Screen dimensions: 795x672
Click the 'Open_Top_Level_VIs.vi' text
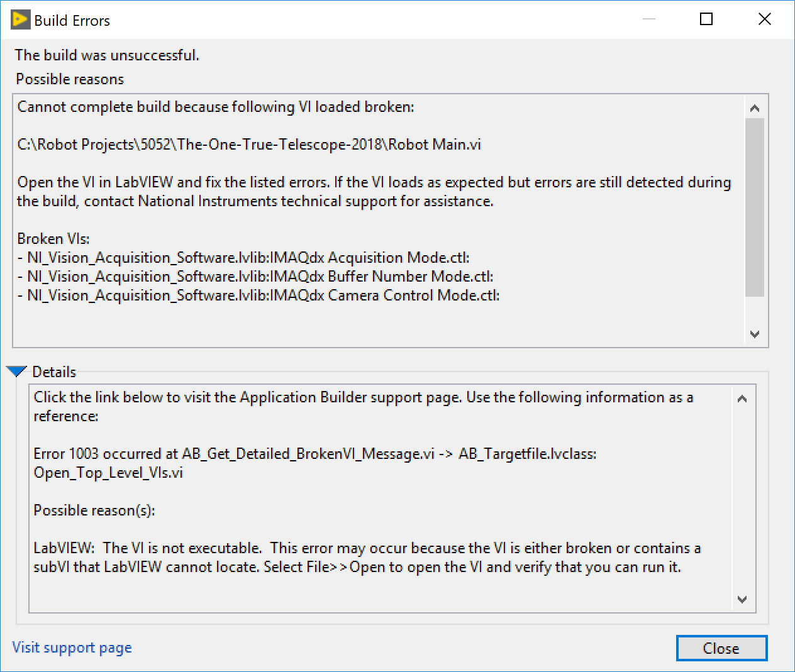[x=108, y=473]
